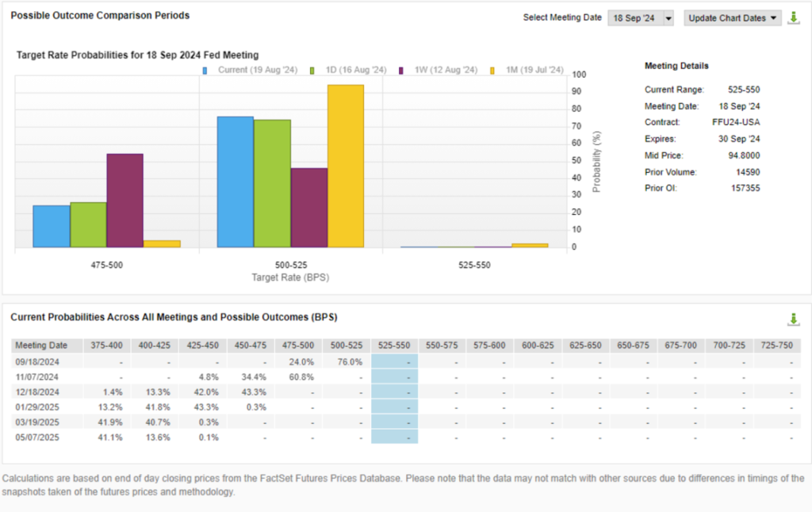The width and height of the screenshot is (812, 512).
Task: Select the yellow 1M bar in 500-525 group
Action: (346, 166)
